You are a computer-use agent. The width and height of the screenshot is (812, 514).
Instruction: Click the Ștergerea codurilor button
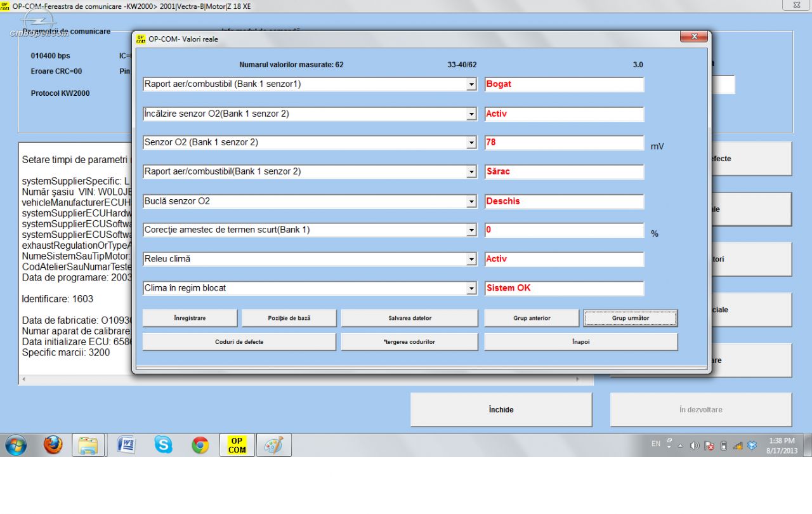coord(410,342)
